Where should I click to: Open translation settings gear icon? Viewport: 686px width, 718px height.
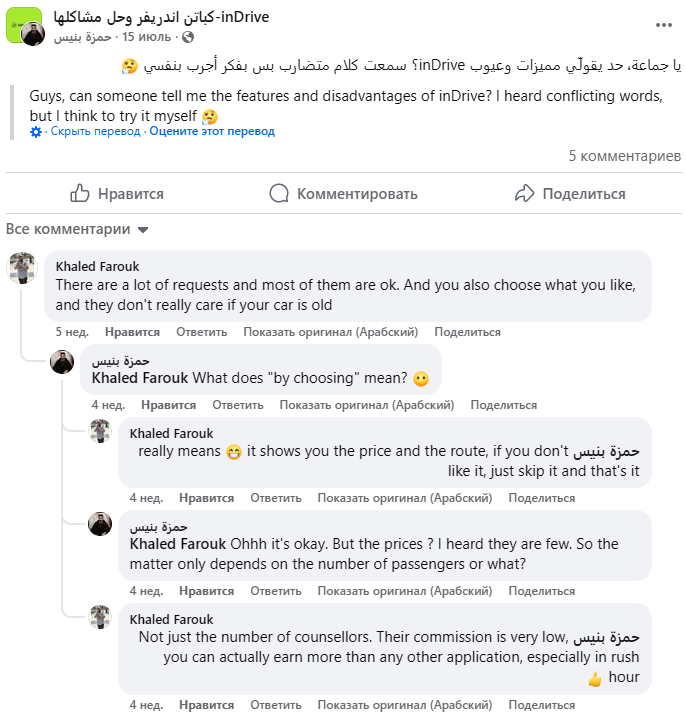pos(36,132)
